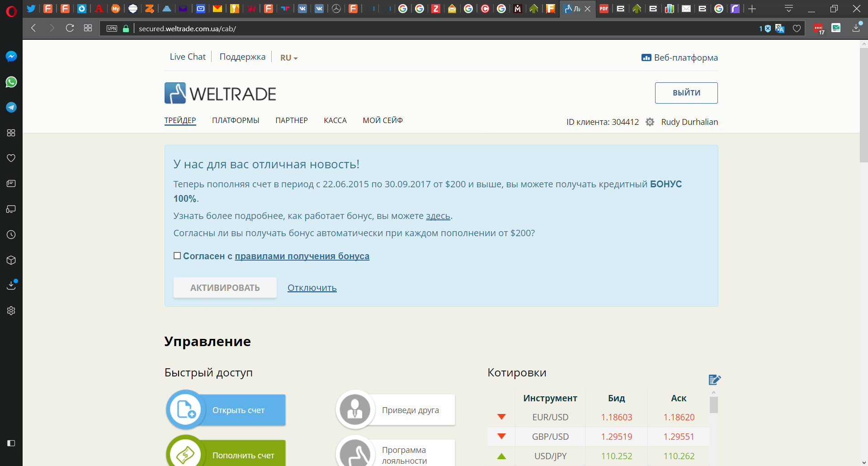Open Extensions cube in the sidebar
The width and height of the screenshot is (868, 466).
pyautogui.click(x=11, y=260)
